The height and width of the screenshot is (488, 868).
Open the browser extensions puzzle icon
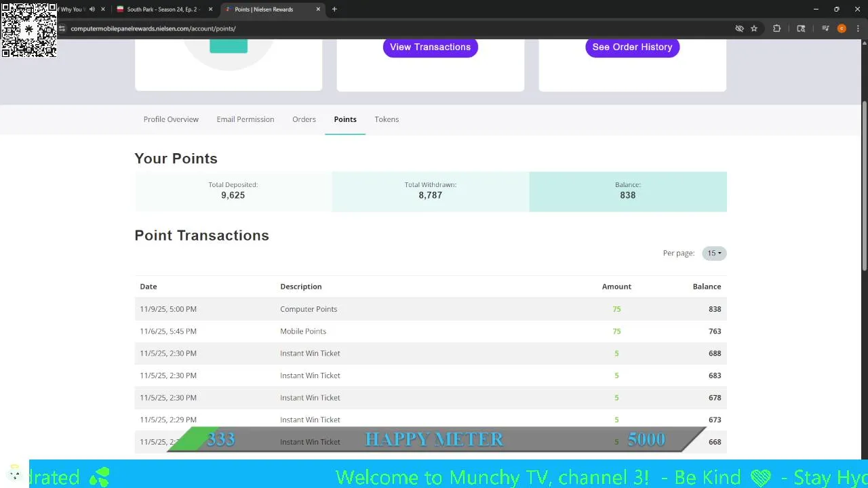[777, 28]
